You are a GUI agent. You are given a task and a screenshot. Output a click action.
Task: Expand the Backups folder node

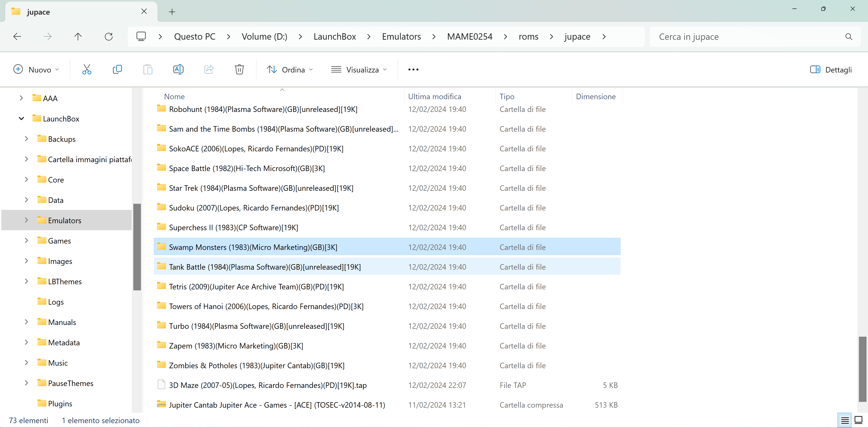(26, 139)
